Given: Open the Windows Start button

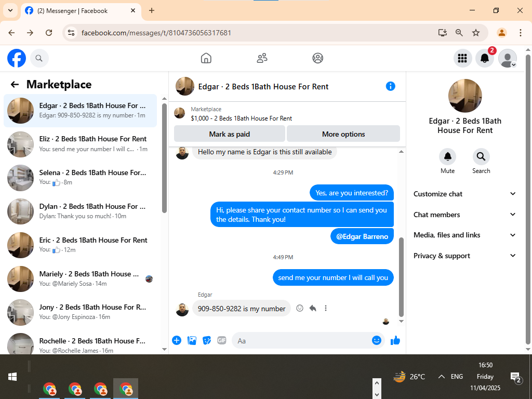Looking at the screenshot, I should tap(12, 377).
